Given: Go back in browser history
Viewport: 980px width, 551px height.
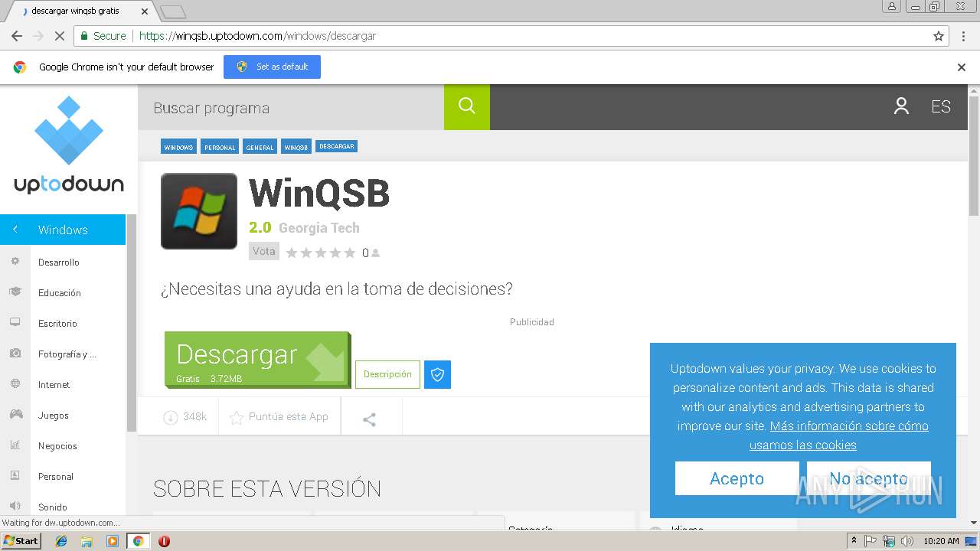Looking at the screenshot, I should pyautogui.click(x=17, y=36).
